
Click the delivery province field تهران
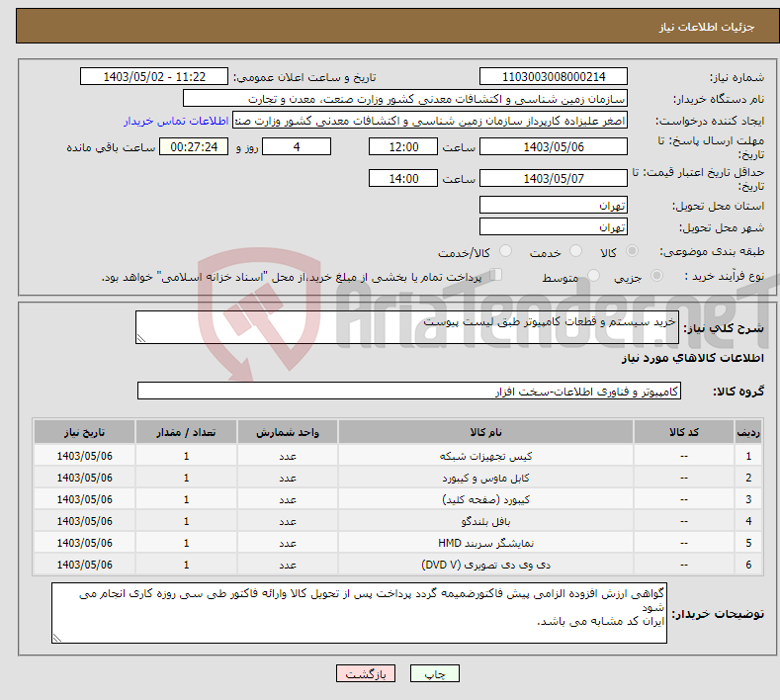[x=554, y=205]
